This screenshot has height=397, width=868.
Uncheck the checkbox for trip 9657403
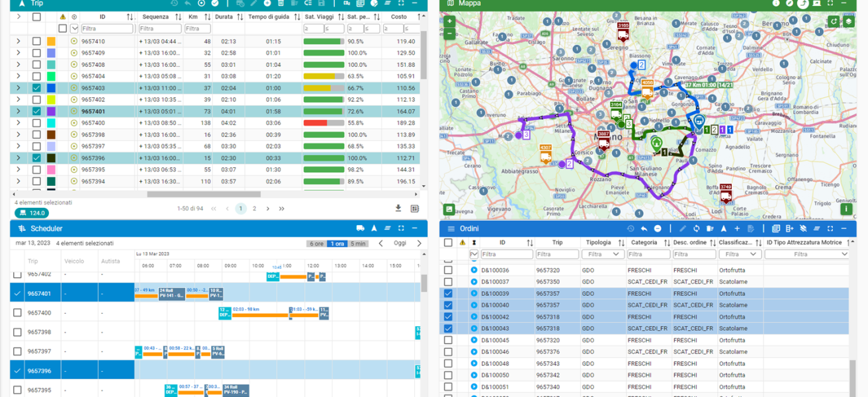click(36, 88)
